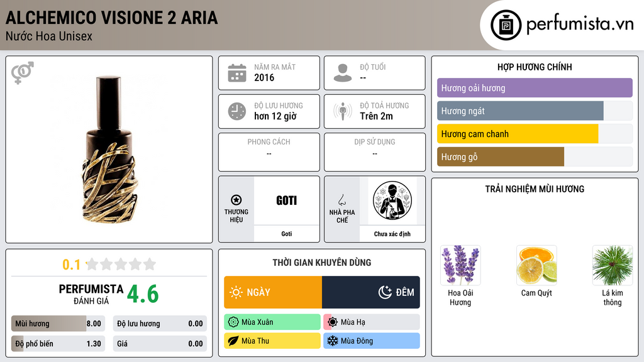The image size is (644, 362).
Task: Click the purple Hương oải hương bar
Action: pos(535,88)
